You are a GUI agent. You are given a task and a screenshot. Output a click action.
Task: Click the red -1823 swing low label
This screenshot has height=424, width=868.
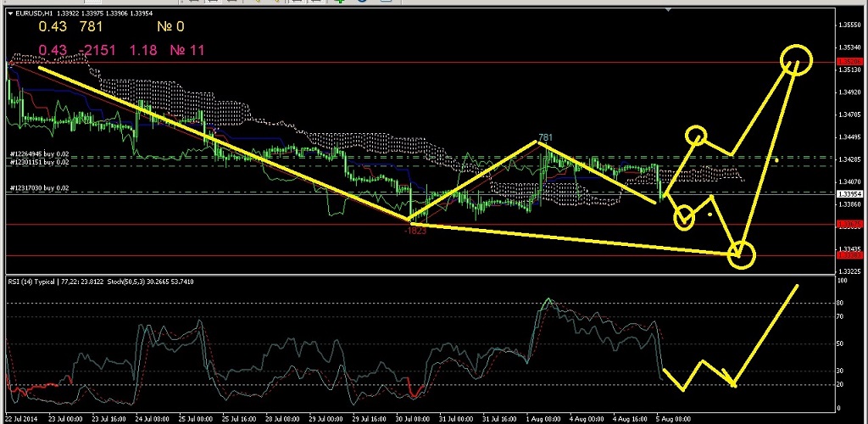(x=415, y=230)
